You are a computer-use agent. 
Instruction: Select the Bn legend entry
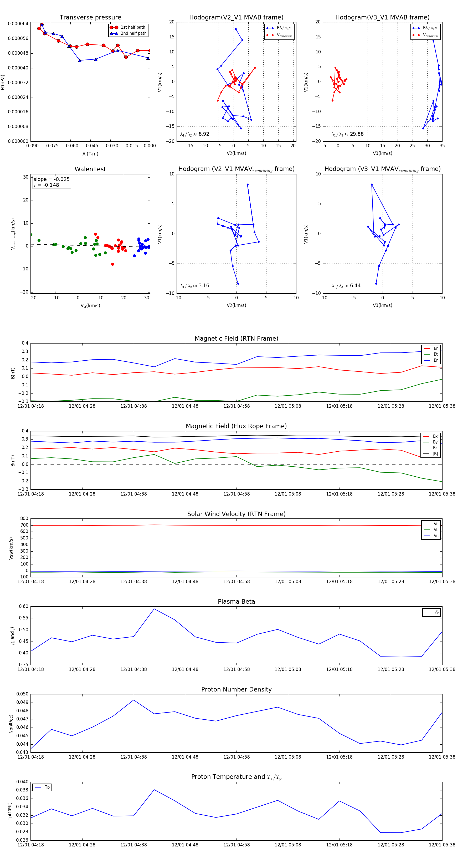point(431,360)
